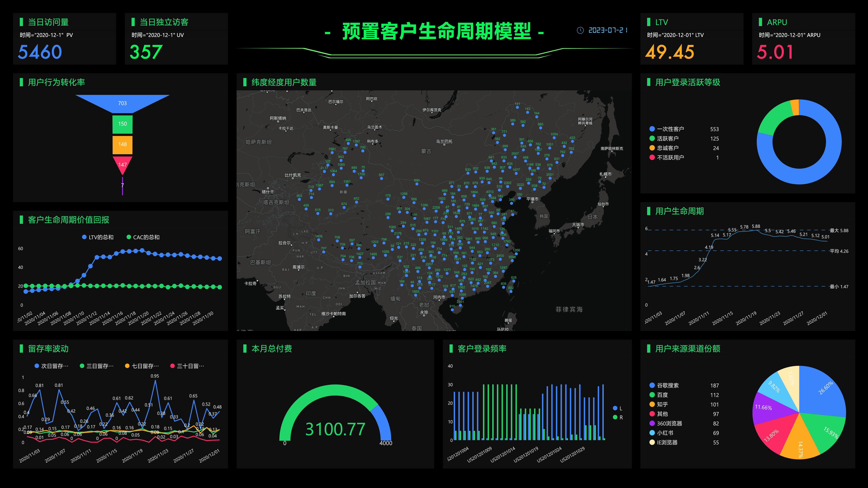Click the 用户登录活跃等级 panel title

point(688,82)
